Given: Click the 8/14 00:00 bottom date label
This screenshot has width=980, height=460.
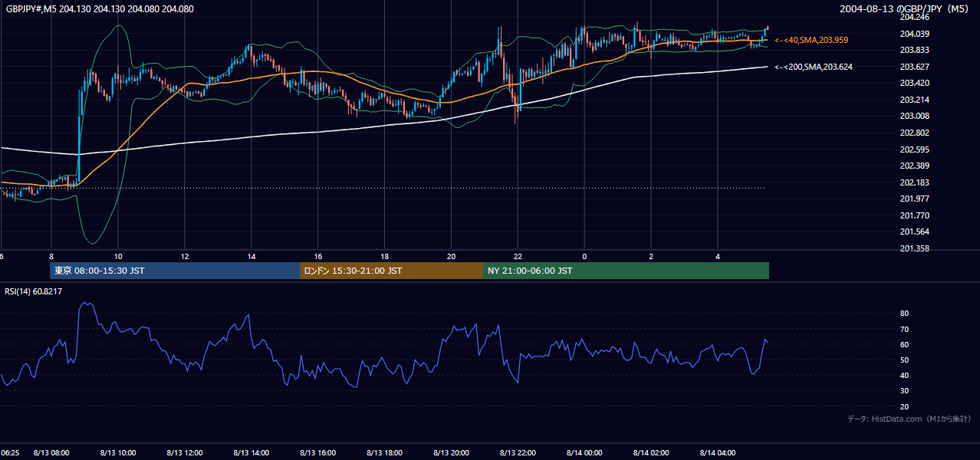Looking at the screenshot, I should (584, 453).
